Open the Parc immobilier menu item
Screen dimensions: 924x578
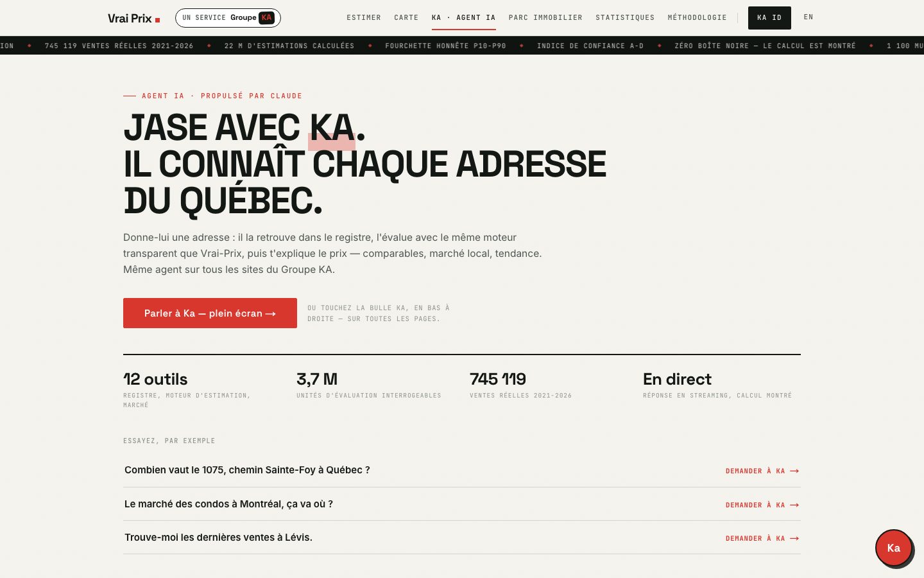[545, 17]
